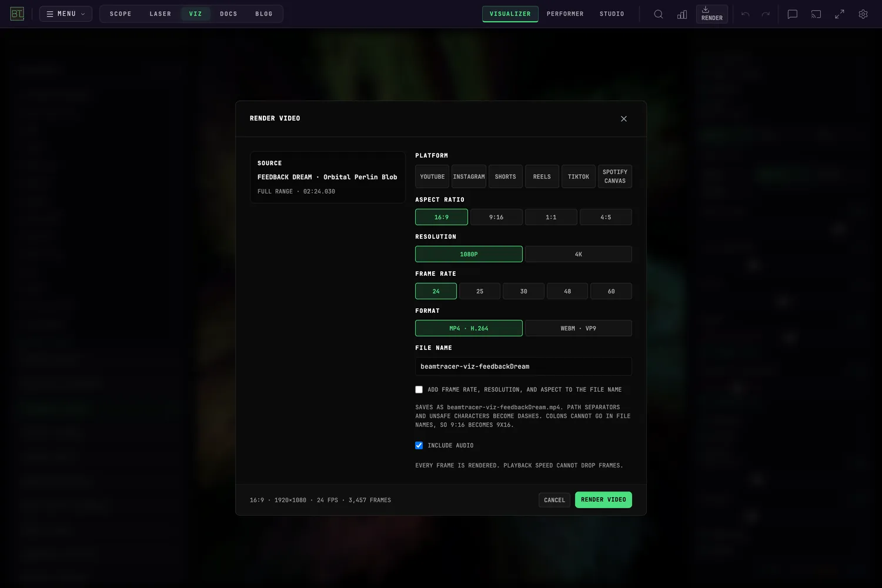
Task: Select the Studio mode
Action: tap(612, 14)
